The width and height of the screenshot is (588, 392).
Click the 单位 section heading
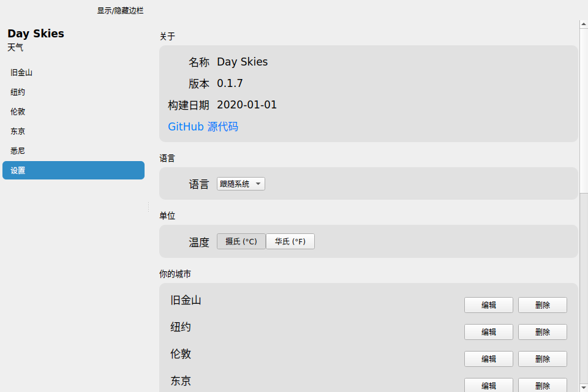167,216
